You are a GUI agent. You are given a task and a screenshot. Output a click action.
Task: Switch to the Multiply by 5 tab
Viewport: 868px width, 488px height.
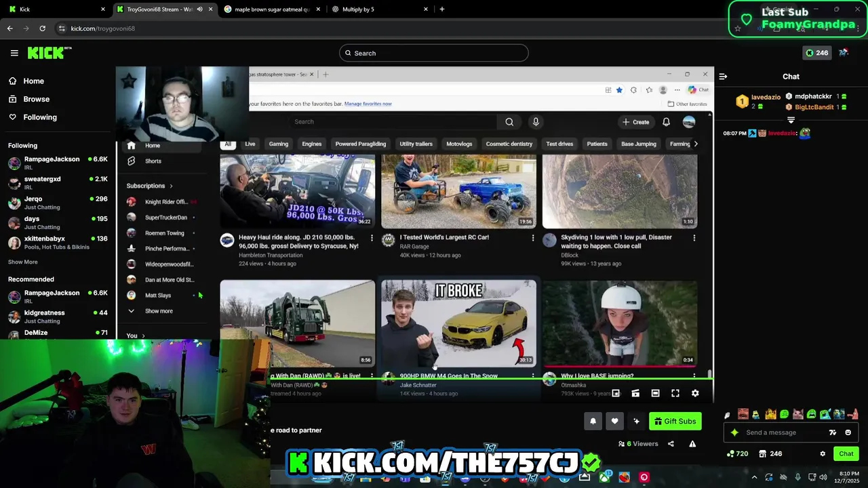pos(379,9)
